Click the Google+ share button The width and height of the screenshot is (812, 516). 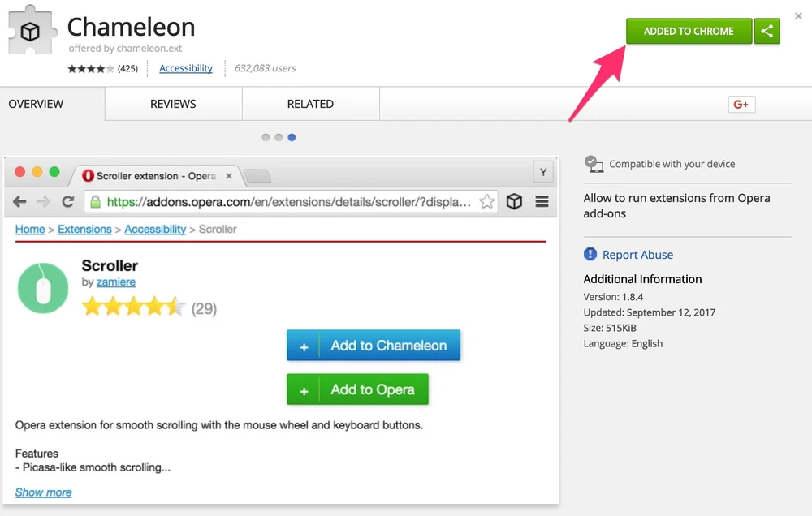[741, 104]
